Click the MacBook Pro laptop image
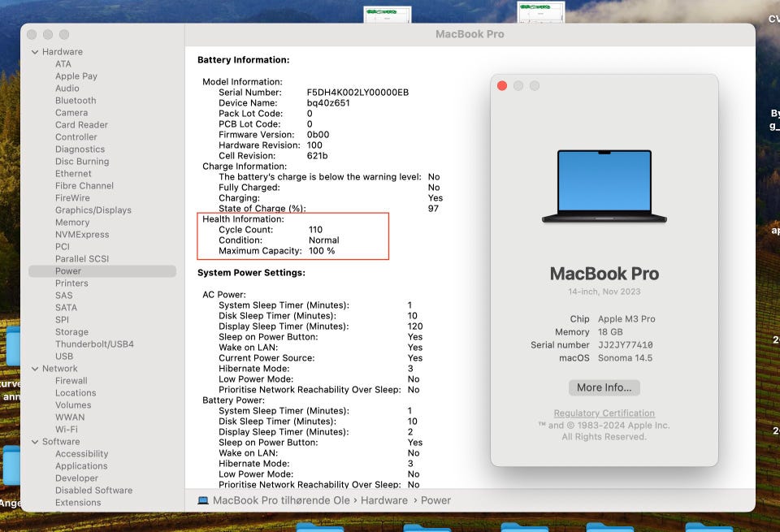The width and height of the screenshot is (780, 532). coord(604,187)
